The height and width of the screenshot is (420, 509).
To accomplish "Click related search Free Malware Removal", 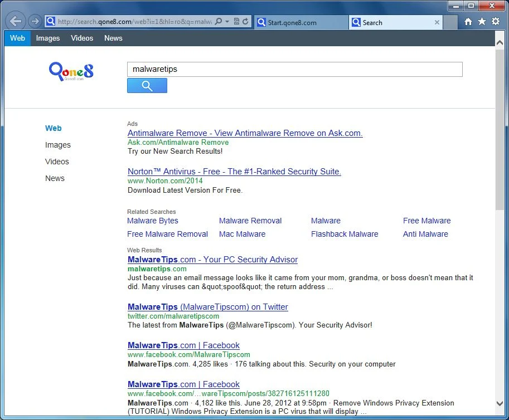I will 167,234.
